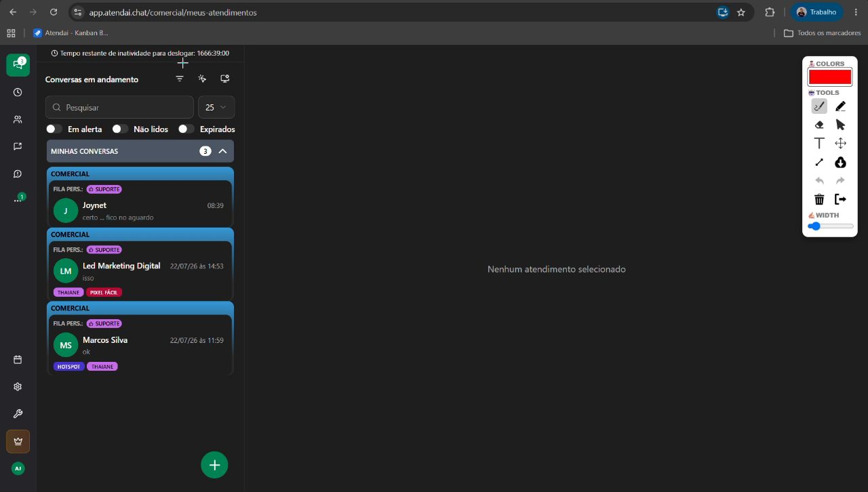Open the 25 results per page dropdown
The height and width of the screenshot is (492, 868).
pyautogui.click(x=216, y=107)
